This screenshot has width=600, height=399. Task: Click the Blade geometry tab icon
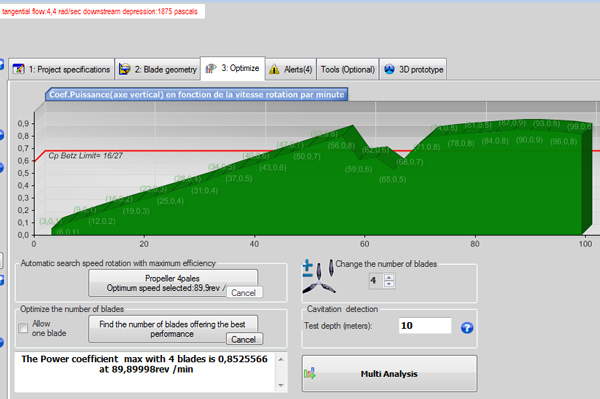pyautogui.click(x=124, y=69)
